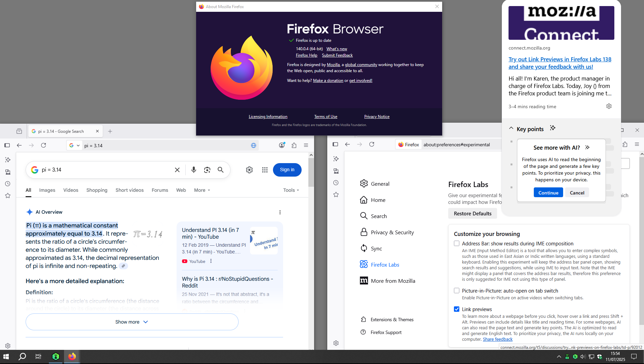Image resolution: width=644 pixels, height=364 pixels.
Task: Collapse the Key points section
Action: coord(511,128)
